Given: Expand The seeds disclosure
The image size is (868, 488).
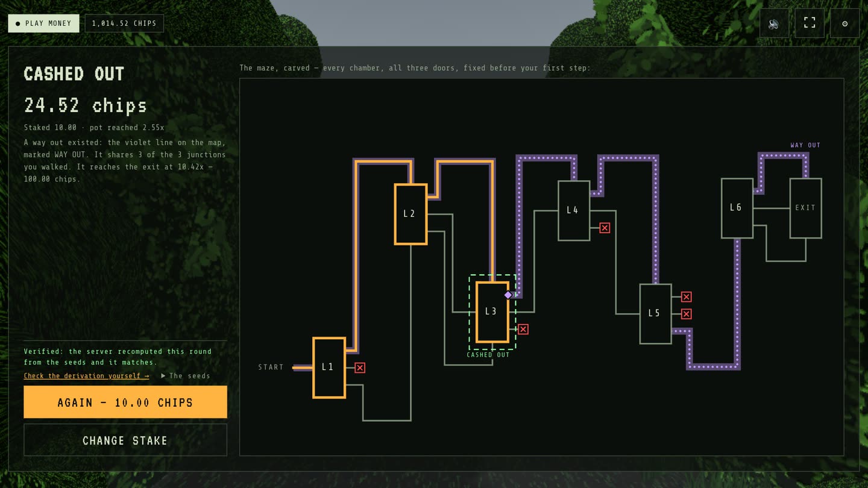Looking at the screenshot, I should click(186, 376).
